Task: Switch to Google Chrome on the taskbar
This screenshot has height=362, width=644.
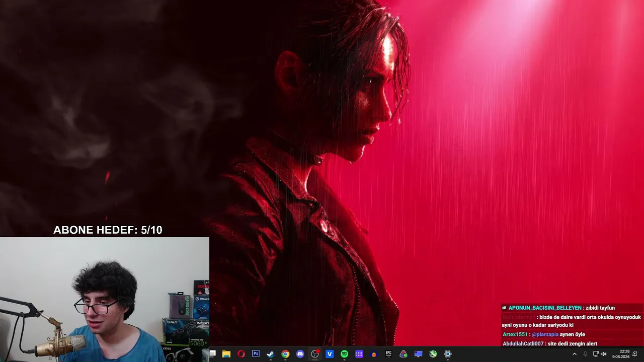Action: (285, 354)
